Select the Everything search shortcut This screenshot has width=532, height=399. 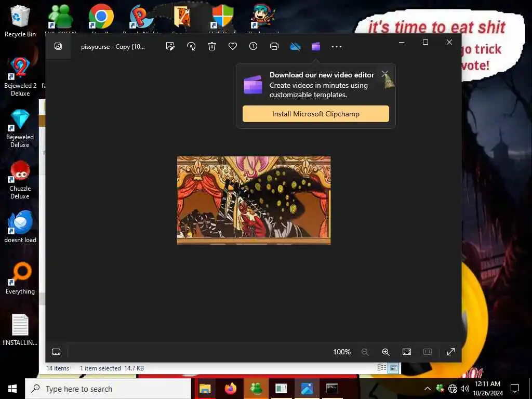(20, 278)
